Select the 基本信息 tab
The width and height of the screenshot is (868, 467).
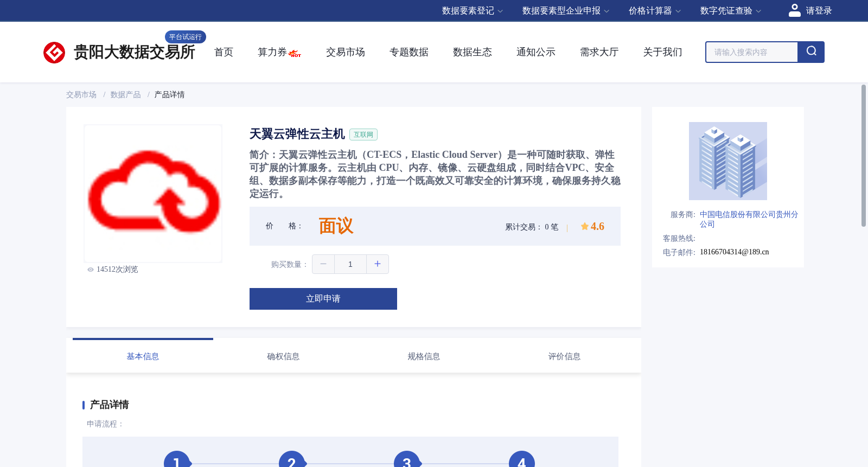click(x=143, y=356)
